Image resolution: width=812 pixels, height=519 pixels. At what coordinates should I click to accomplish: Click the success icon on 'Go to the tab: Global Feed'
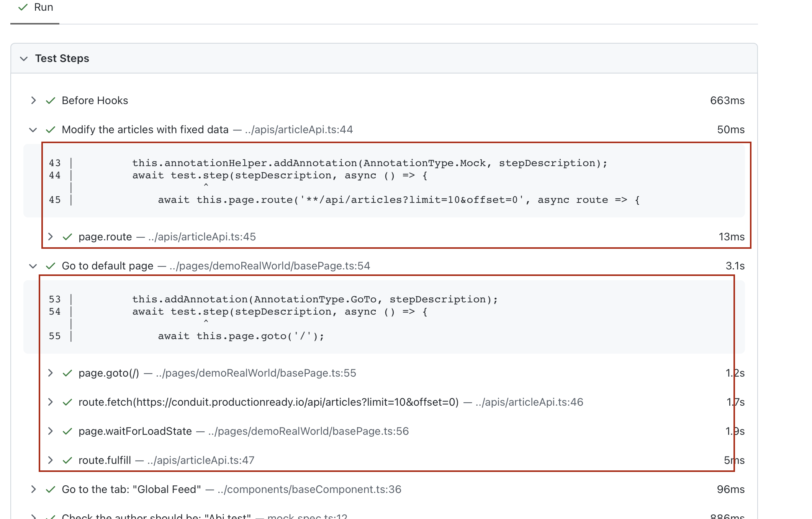50,489
